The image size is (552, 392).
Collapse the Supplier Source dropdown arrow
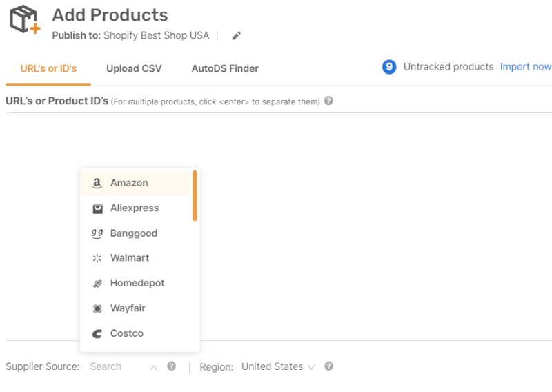coord(154,368)
